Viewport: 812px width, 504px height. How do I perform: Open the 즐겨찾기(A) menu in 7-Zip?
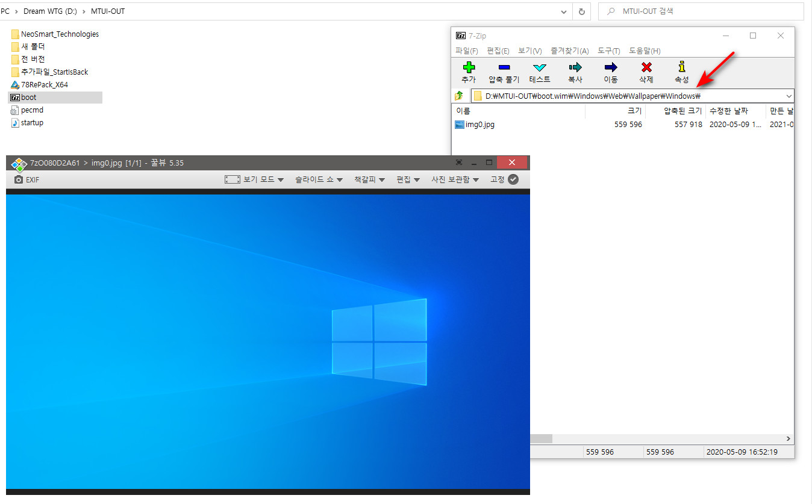coord(570,51)
